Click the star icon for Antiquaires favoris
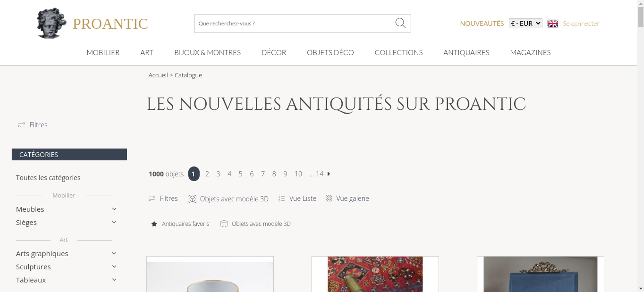644x292 pixels. (154, 224)
